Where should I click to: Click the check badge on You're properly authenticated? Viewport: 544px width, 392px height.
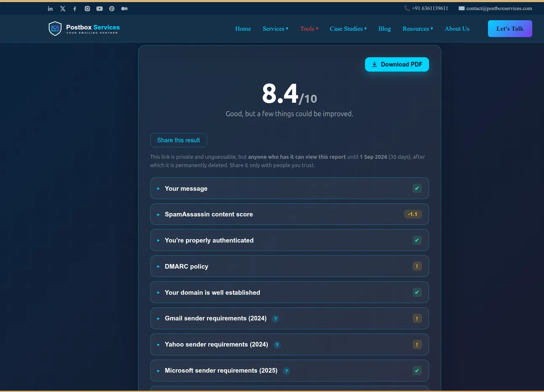coord(417,240)
